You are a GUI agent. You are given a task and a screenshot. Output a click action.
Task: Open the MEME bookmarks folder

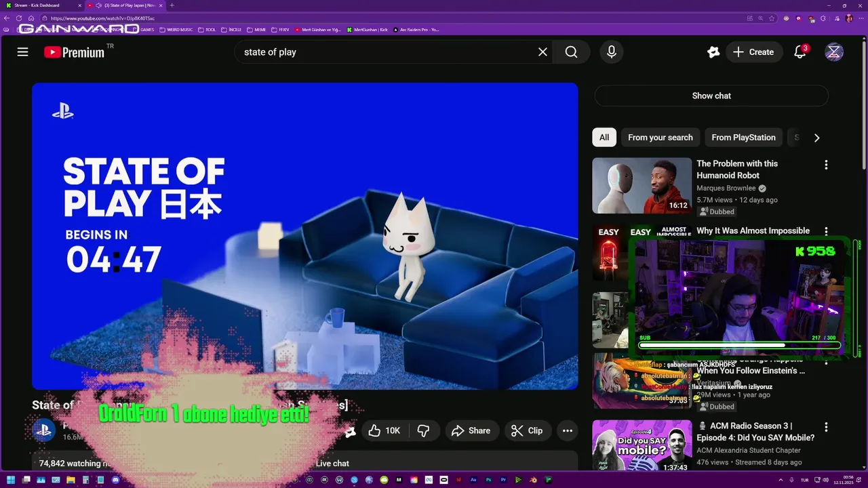(x=256, y=30)
